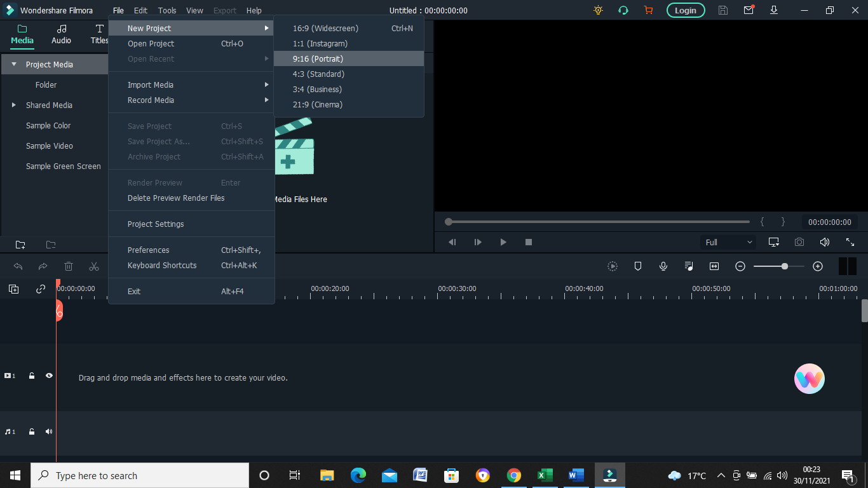Image resolution: width=868 pixels, height=488 pixels.
Task: Step back one frame in preview
Action: [452, 242]
